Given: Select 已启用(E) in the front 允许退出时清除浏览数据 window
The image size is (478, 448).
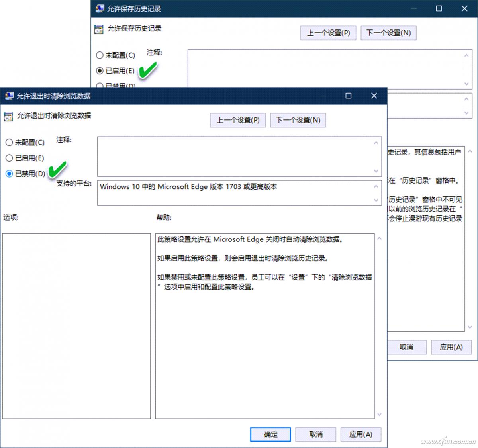Looking at the screenshot, I should 25,158.
